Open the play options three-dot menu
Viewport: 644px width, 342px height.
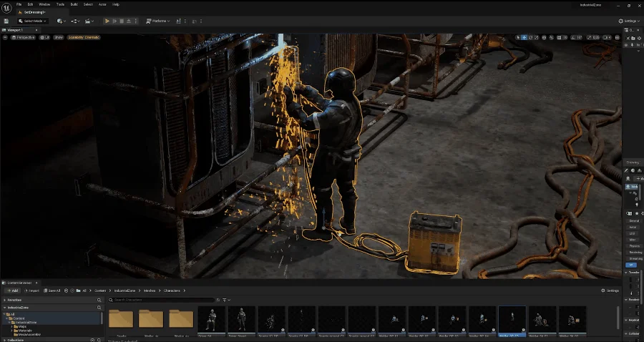(x=136, y=21)
